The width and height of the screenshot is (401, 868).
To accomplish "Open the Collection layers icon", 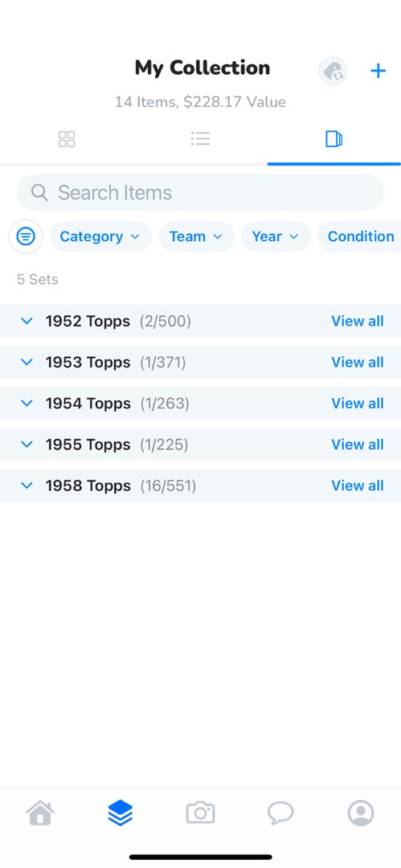I will (121, 813).
